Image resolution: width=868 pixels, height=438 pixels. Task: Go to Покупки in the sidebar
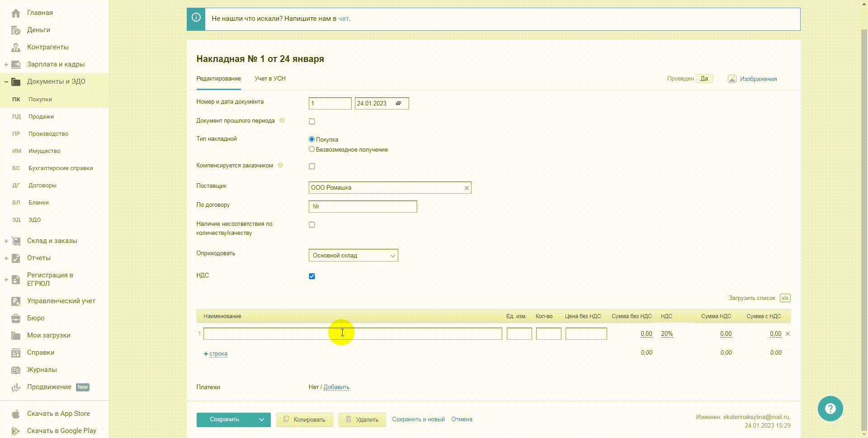click(x=40, y=100)
